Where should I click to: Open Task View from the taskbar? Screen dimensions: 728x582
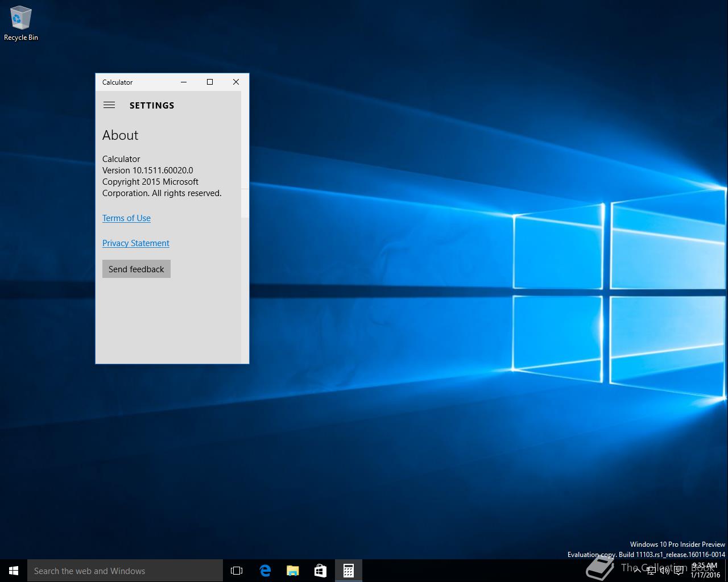point(237,571)
